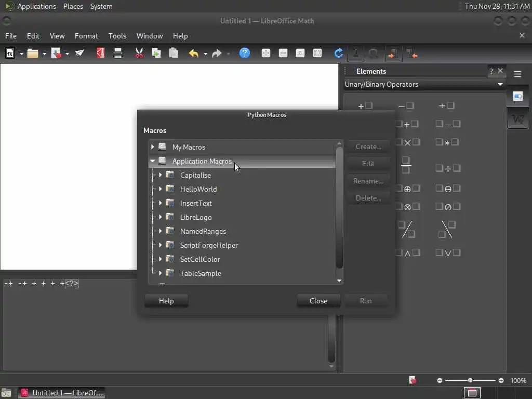This screenshot has width=532, height=399.
Task: Open the Elements sidebar deck icon
Action: (518, 119)
